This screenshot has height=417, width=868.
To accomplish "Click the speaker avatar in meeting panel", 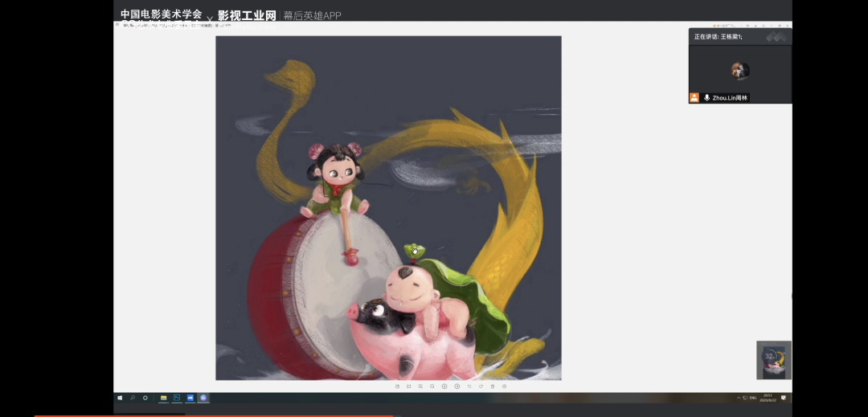I will [x=740, y=71].
